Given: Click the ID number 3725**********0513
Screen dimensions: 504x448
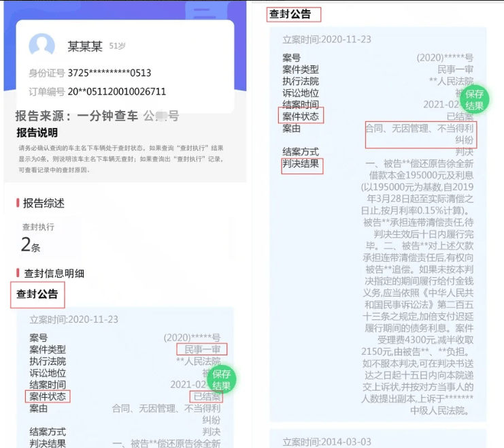Looking at the screenshot, I should [109, 73].
